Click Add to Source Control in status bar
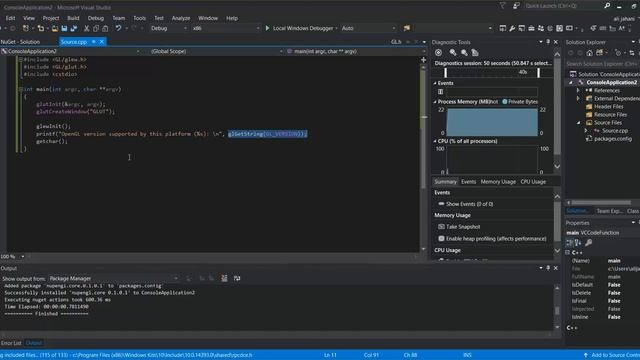 [x=612, y=355]
